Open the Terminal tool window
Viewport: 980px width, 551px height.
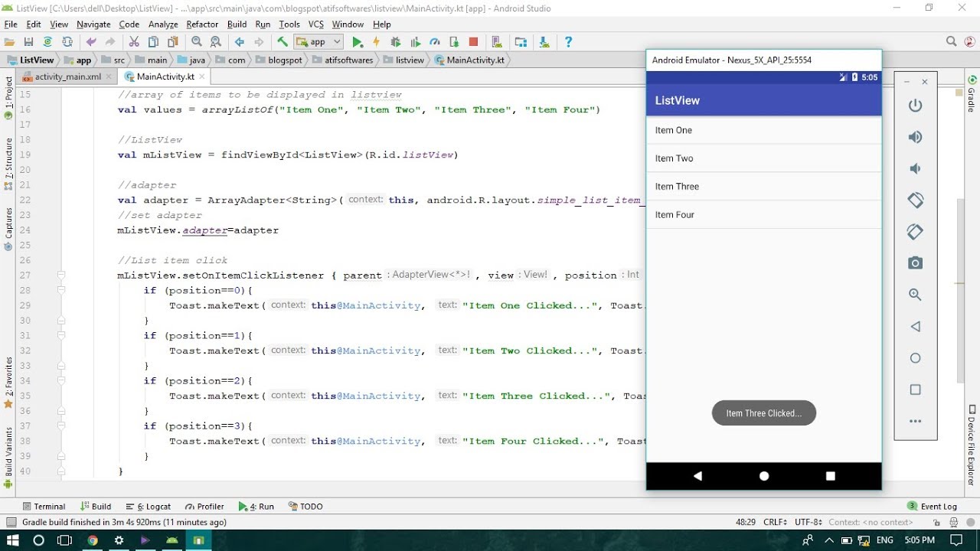44,506
